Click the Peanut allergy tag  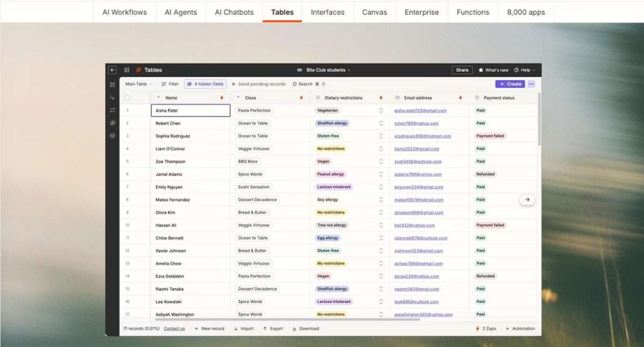[331, 174]
